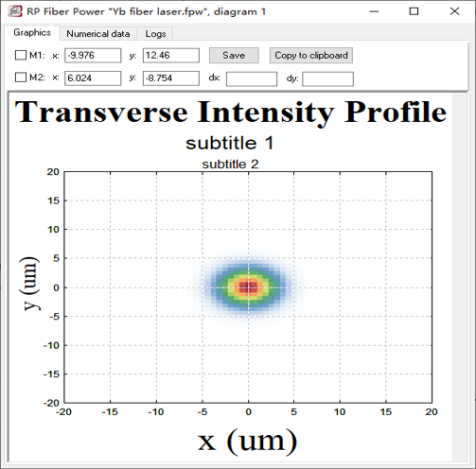This screenshot has height=469, width=476.
Task: Click the M2 y value field
Action: (171, 78)
